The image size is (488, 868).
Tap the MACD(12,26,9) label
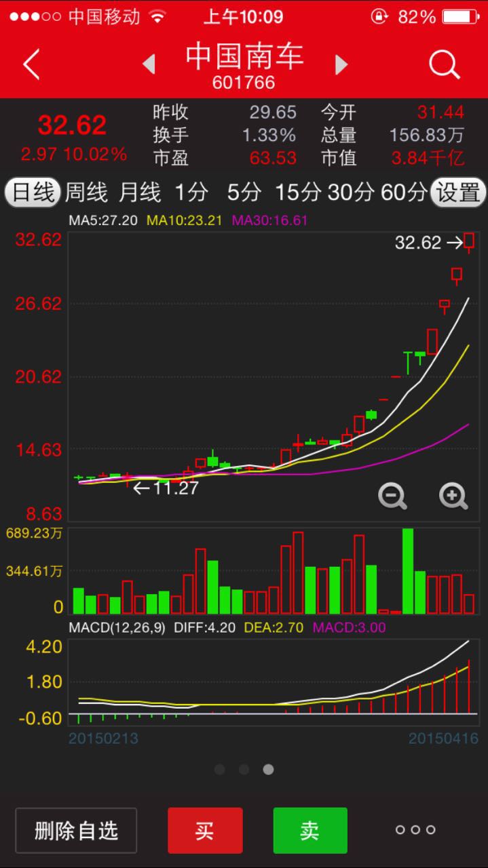(117, 627)
